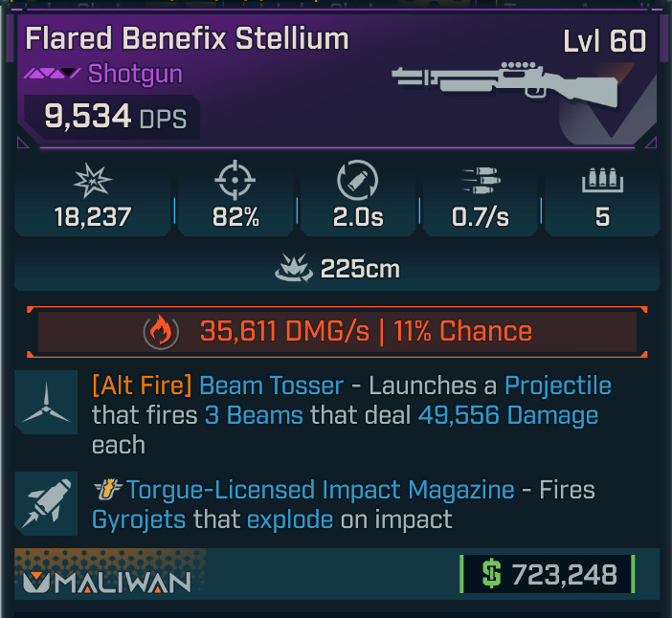Click the Torgue license badge icon
This screenshot has height=618, width=672.
point(107,490)
